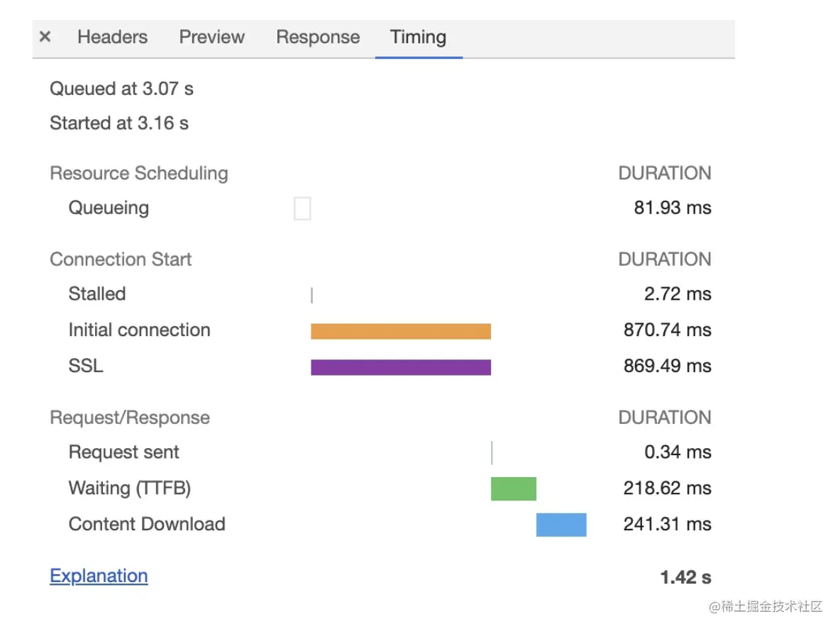Click the purple SSL timing bar
This screenshot has width=840, height=631.
tap(401, 367)
